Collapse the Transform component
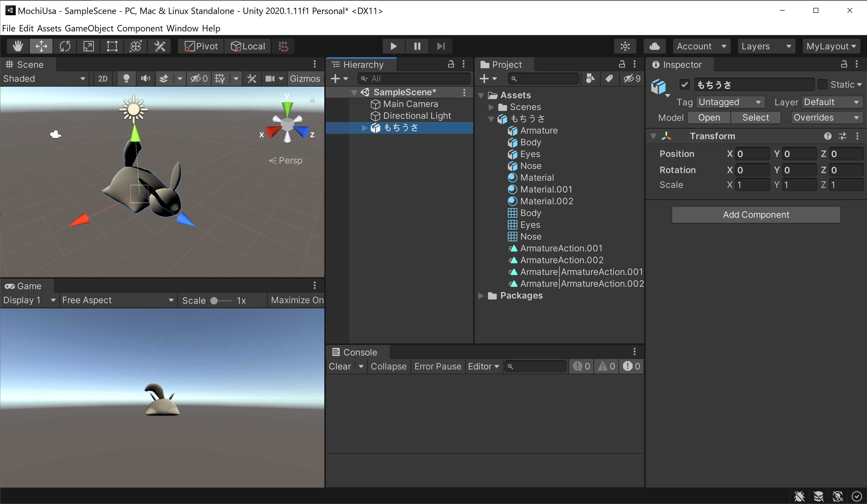This screenshot has width=867, height=504. point(653,136)
